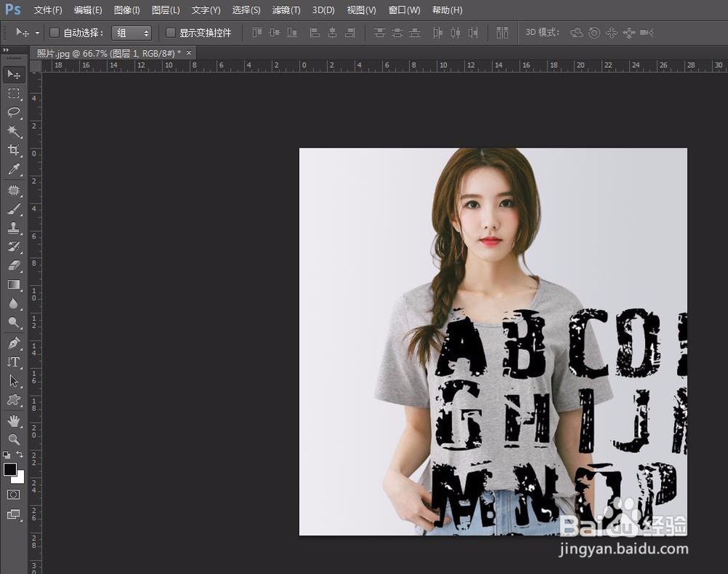The image size is (728, 574).
Task: Open the 组 auto-select dropdown
Action: pos(132,33)
